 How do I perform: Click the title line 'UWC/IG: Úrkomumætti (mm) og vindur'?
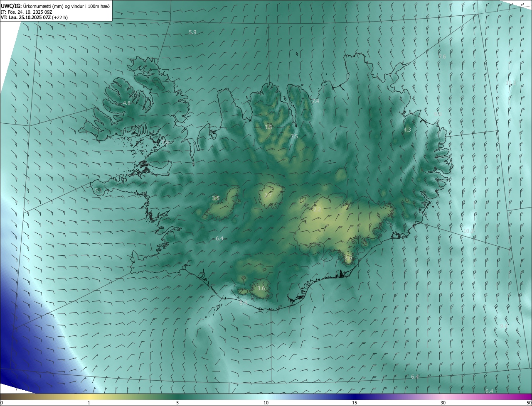pos(55,6)
